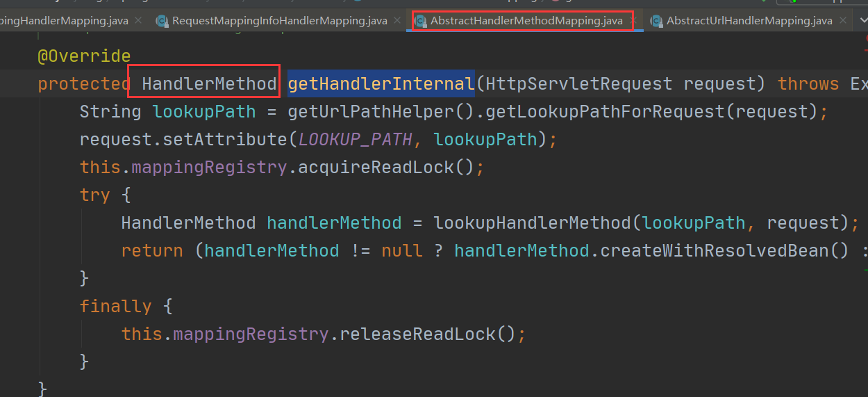Click the LOOKUP_PATH constant
Image resolution: width=868 pixels, height=397 pixels.
[356, 140]
